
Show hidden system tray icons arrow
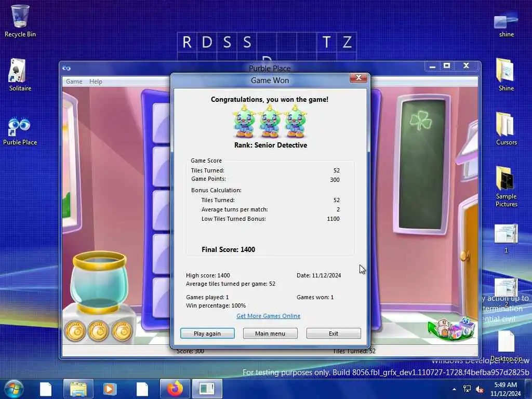point(454,389)
